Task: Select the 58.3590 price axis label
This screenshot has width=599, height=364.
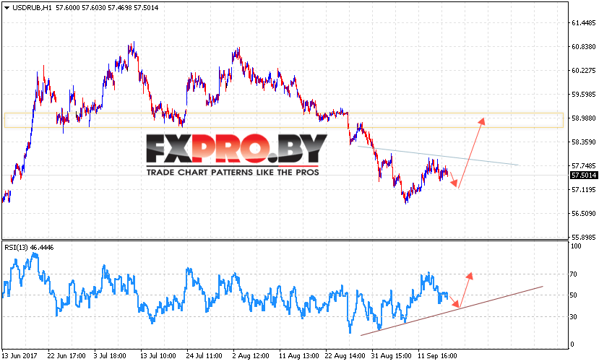Action: (583, 142)
